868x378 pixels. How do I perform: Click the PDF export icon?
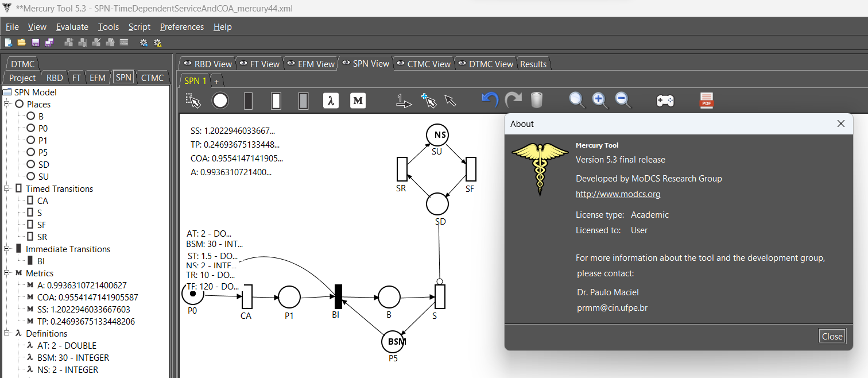(706, 101)
